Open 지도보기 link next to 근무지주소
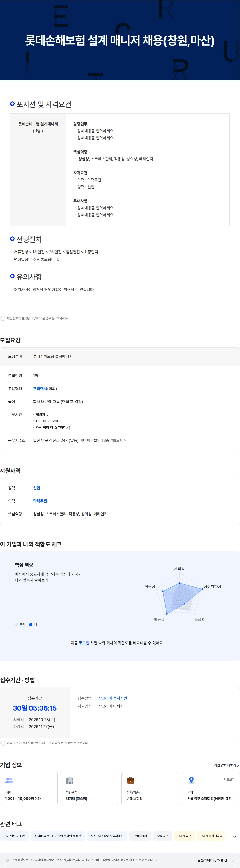The height and width of the screenshot is (868, 240). (116, 441)
